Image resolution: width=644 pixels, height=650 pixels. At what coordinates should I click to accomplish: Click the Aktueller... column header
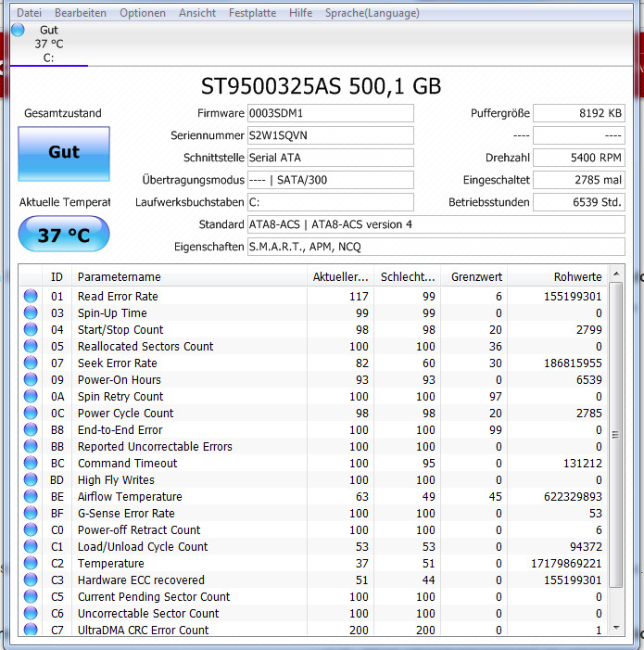click(x=340, y=276)
